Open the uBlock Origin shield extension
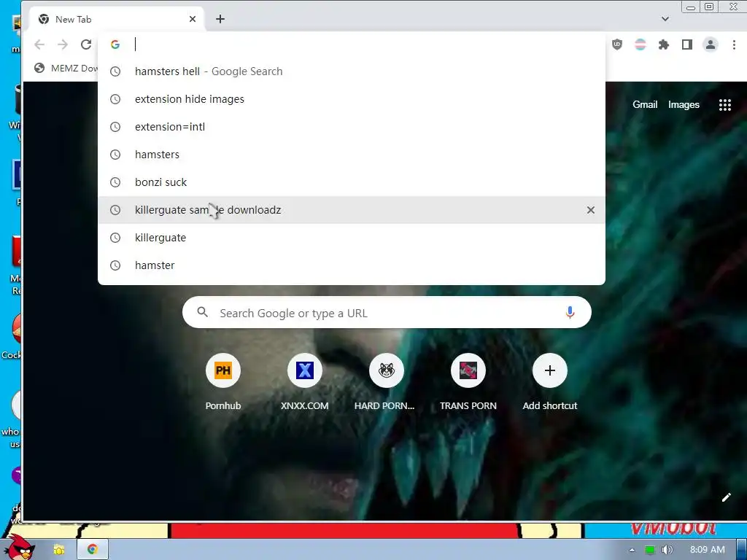This screenshot has height=560, width=747. pyautogui.click(x=617, y=44)
